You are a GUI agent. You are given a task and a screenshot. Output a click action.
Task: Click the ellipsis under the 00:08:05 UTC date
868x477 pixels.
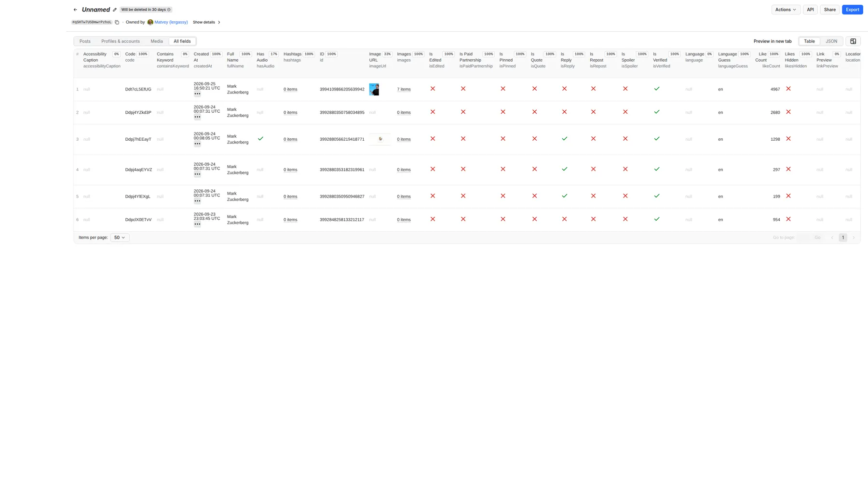click(197, 144)
